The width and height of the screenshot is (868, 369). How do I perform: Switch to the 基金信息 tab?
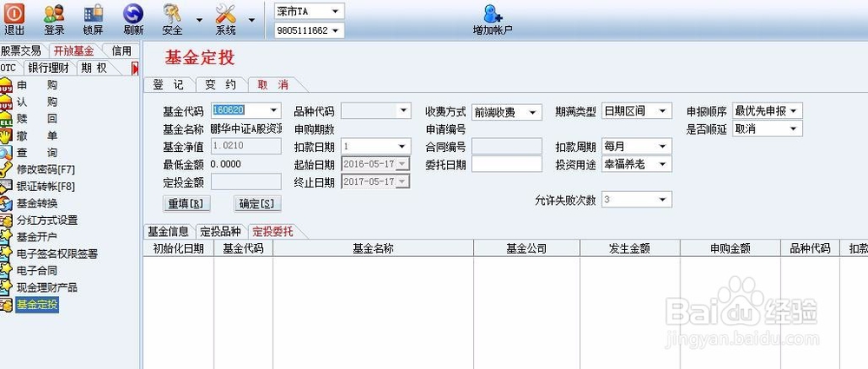(168, 232)
